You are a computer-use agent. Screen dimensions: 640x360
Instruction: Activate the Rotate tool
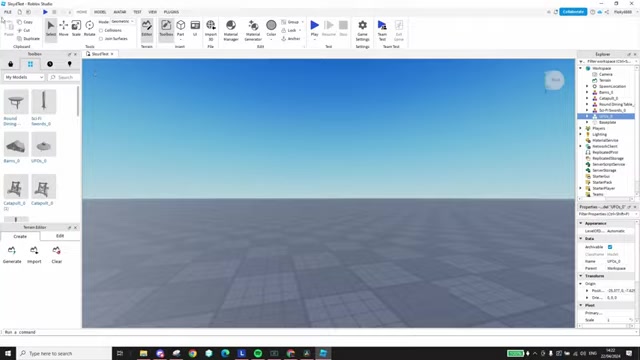89,29
